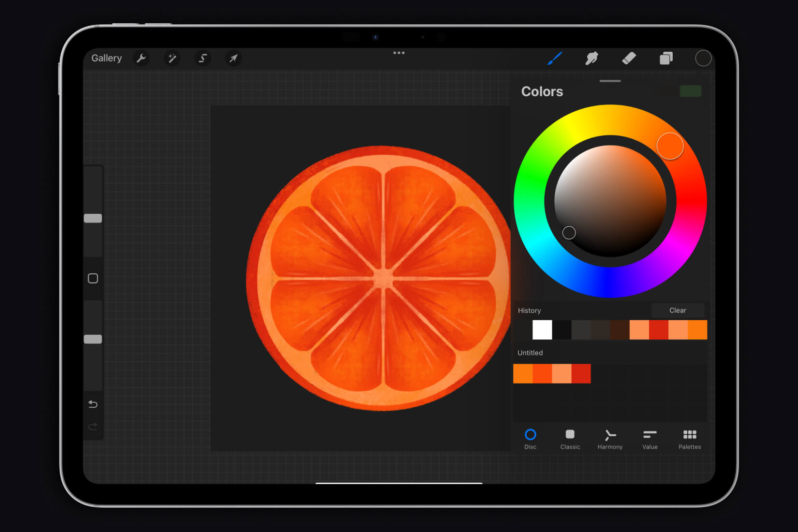Pick the red-orange second swatch in Untitled palette
This screenshot has height=532, width=798.
[542, 374]
